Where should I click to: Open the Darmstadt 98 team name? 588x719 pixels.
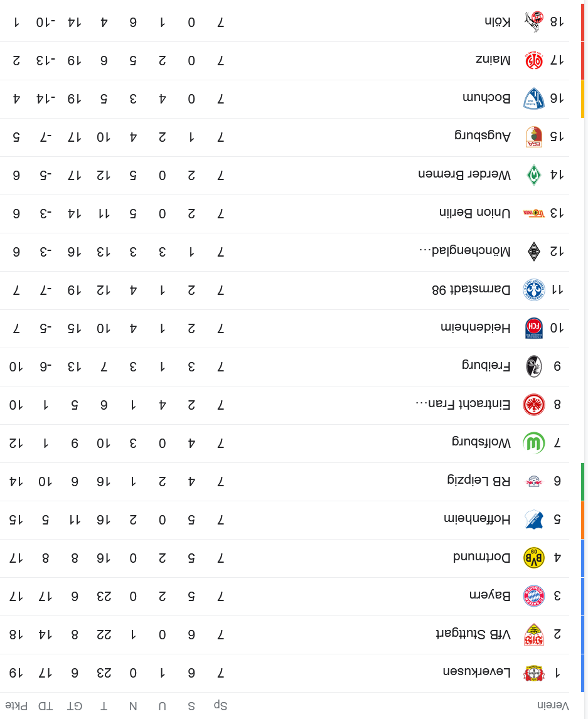471,290
